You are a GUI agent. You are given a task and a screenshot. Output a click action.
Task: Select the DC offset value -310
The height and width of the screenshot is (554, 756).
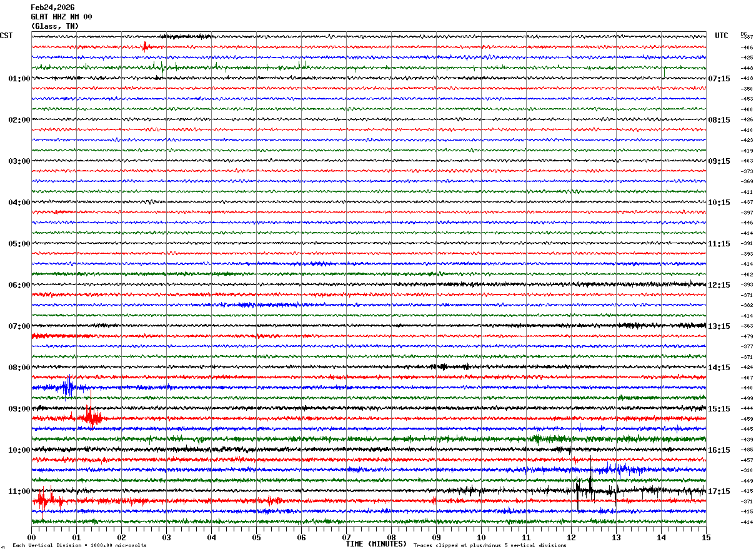[747, 471]
